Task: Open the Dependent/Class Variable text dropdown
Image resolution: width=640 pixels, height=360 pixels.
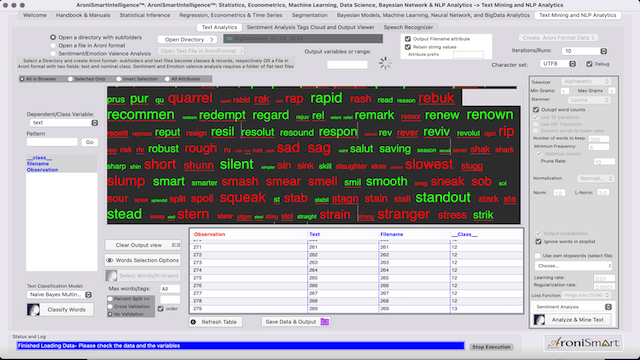Action: [x=64, y=122]
